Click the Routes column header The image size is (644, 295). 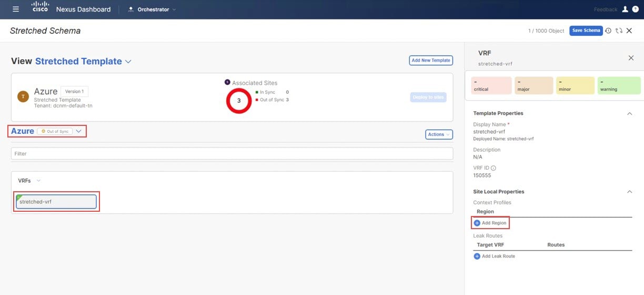(556, 245)
